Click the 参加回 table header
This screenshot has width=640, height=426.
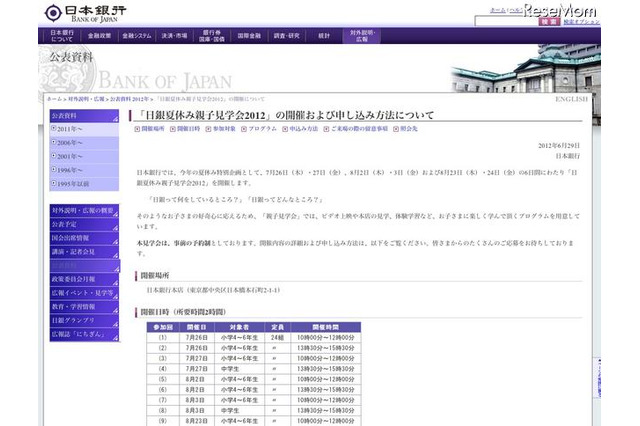[163, 327]
